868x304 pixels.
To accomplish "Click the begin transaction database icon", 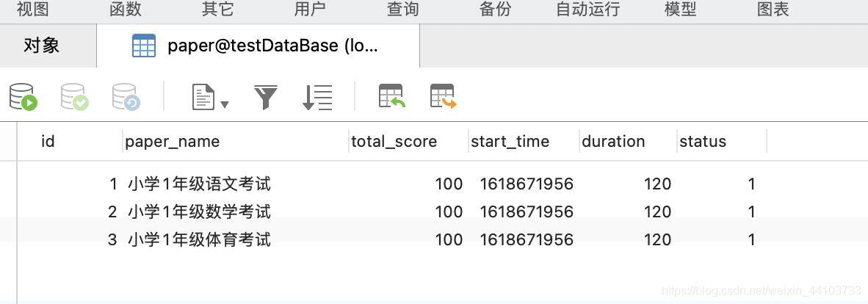I will (x=23, y=97).
